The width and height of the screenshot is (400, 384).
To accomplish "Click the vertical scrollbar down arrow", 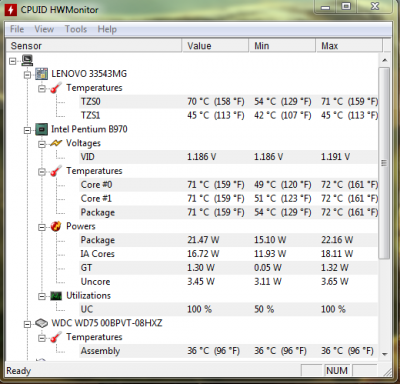I will (385, 354).
